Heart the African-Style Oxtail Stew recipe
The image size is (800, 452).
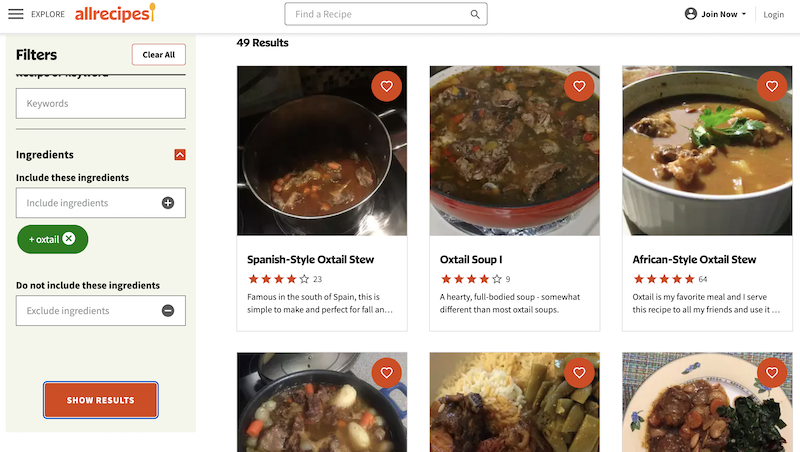point(772,86)
